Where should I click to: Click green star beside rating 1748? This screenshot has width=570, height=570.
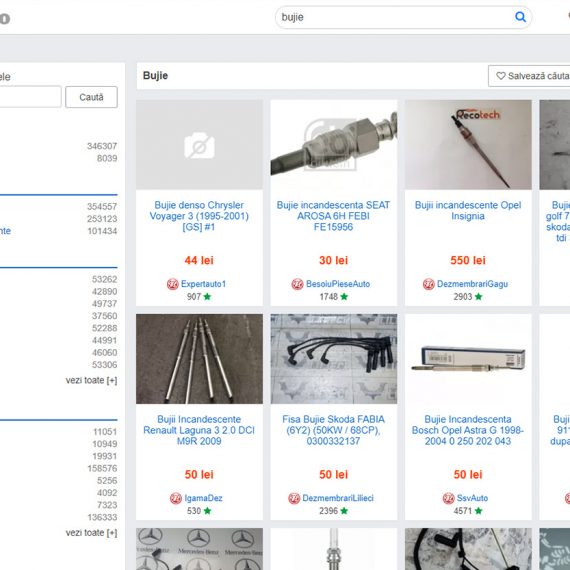click(344, 297)
